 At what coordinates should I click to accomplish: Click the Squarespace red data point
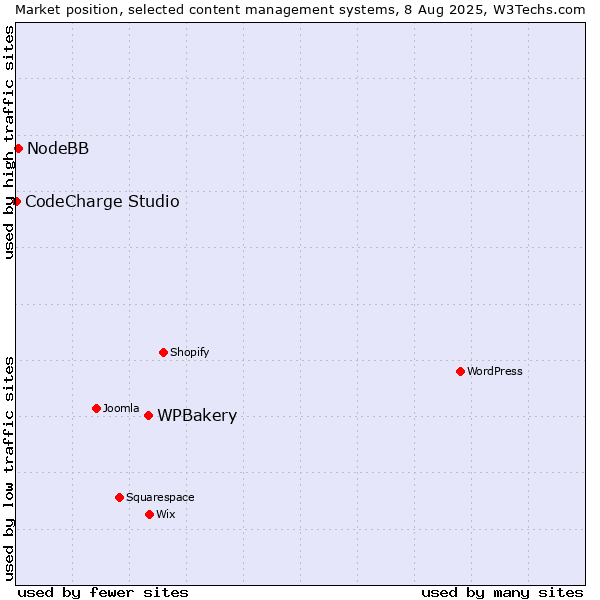pos(119,497)
